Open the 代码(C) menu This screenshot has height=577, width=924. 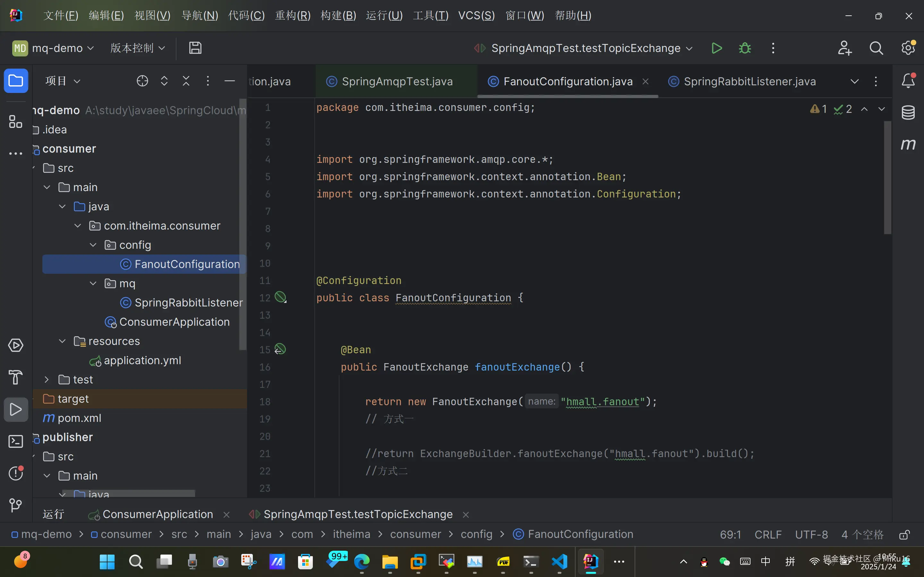246,16
